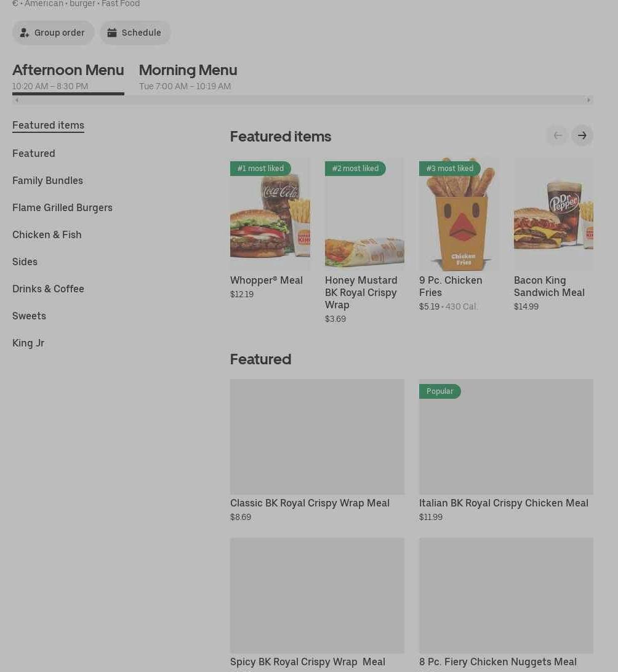Click the #2 most liked badge

pyautogui.click(x=355, y=169)
